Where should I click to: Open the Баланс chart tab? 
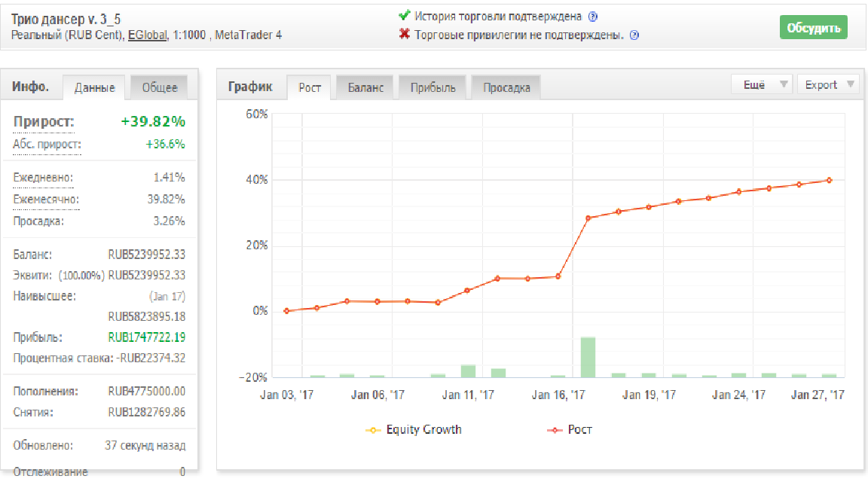click(x=365, y=87)
